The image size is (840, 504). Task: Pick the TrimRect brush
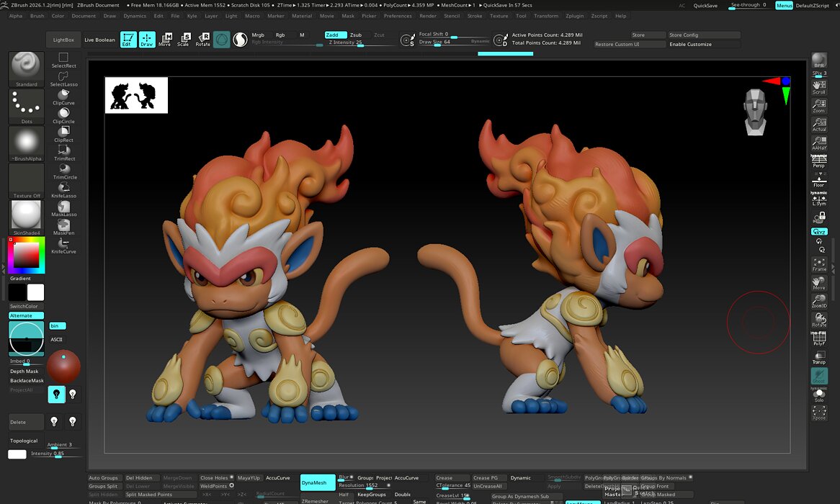(63, 153)
